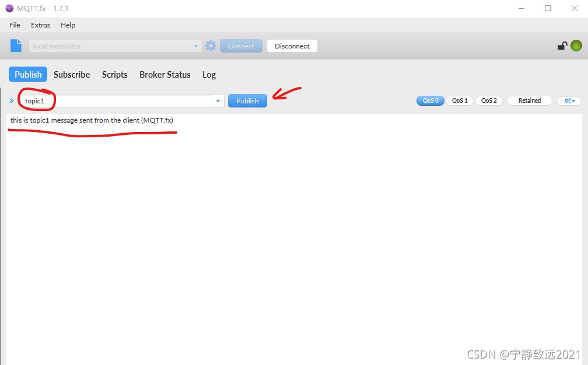
Task: Select QoS 2 level
Action: pos(489,100)
